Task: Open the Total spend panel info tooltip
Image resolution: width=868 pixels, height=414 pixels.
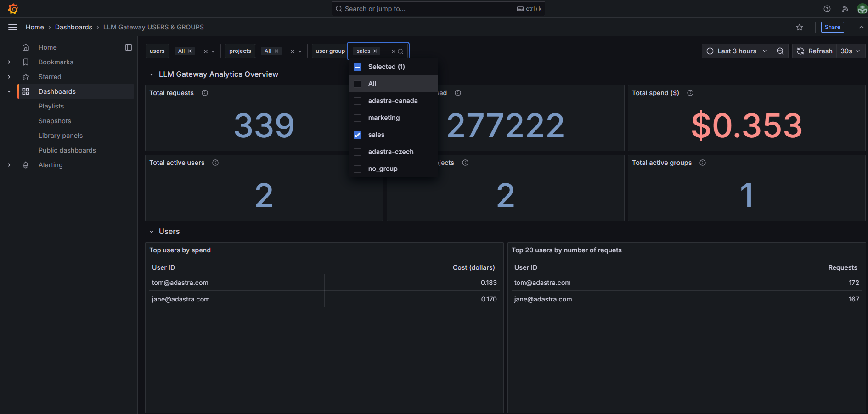Action: [x=690, y=93]
